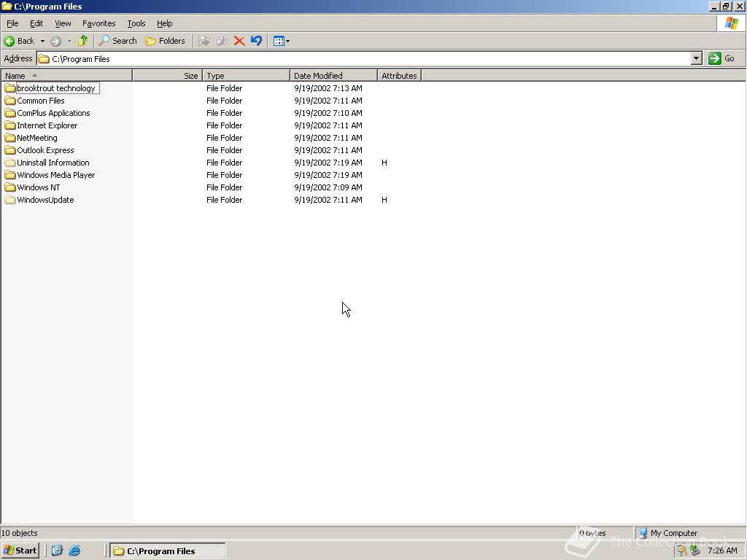
Task: Select the ComPlus Applications folder icon
Action: tap(10, 113)
